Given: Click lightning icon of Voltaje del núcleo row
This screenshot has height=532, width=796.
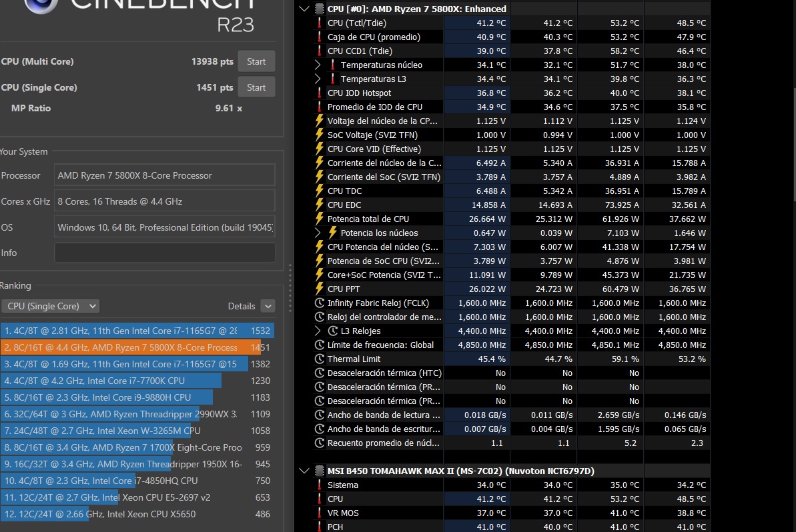Looking at the screenshot, I should pos(320,121).
